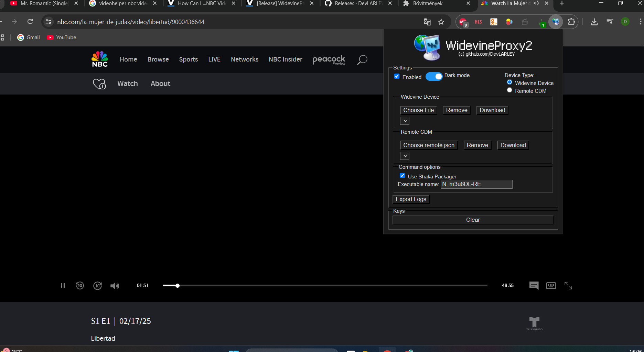Uncheck Use Shaka Packager
The image size is (644, 352).
(402, 176)
